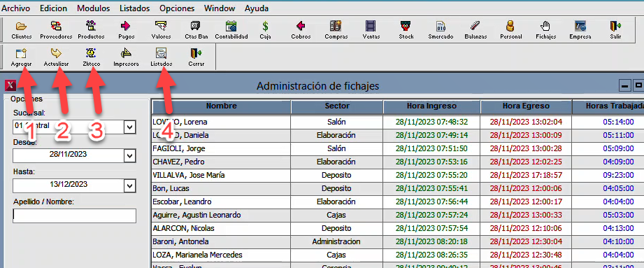Click hora ingreso 28/11/2023 08:20:18
Viewport: 644px width, 268px height.
point(431,241)
